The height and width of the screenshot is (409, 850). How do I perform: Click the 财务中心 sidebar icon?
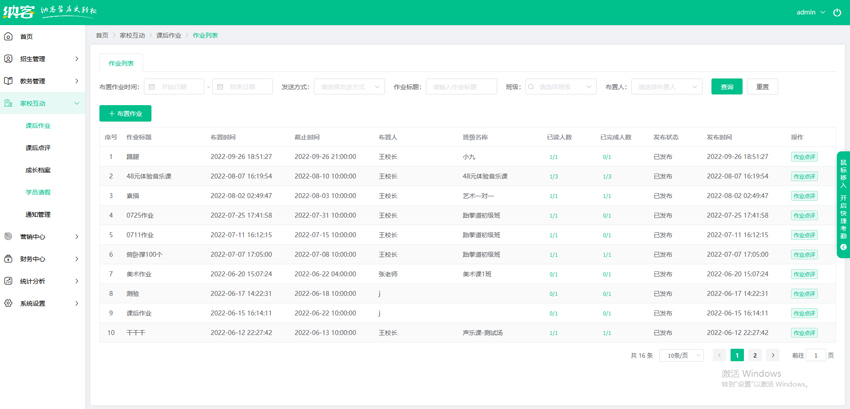[x=8, y=259]
